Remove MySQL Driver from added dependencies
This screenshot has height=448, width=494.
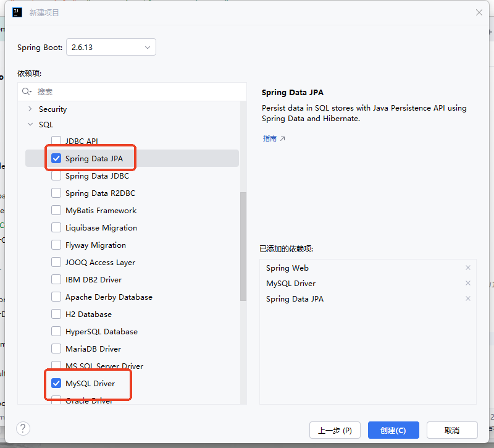pos(468,283)
